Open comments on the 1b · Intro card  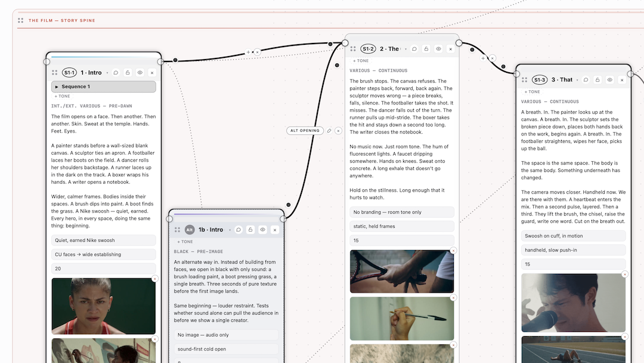tap(238, 230)
